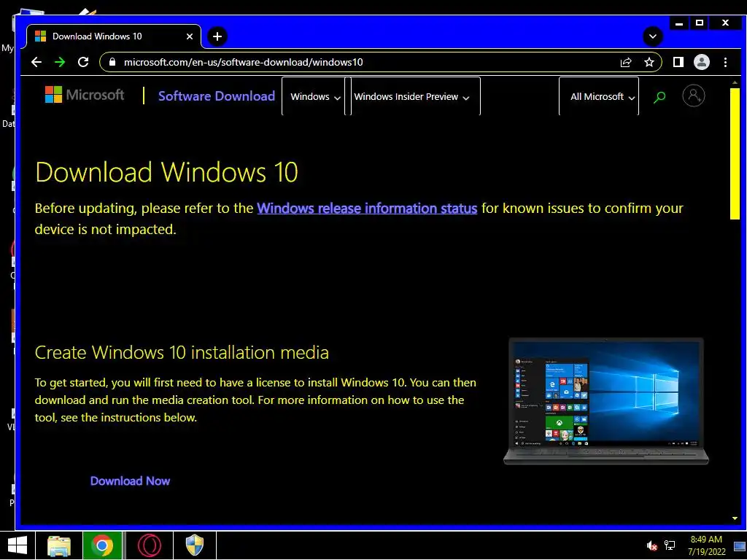This screenshot has width=747, height=560.
Task: Expand the All Microsoft menu
Action: click(x=599, y=97)
